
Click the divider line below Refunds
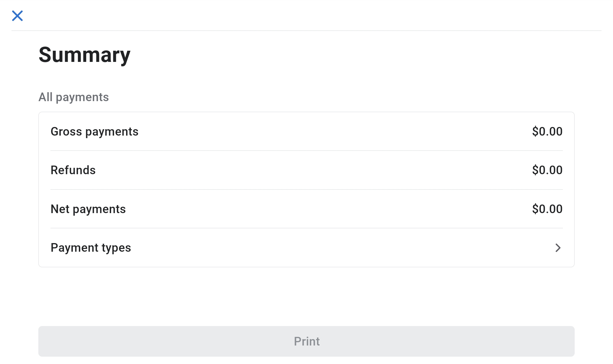click(306, 189)
